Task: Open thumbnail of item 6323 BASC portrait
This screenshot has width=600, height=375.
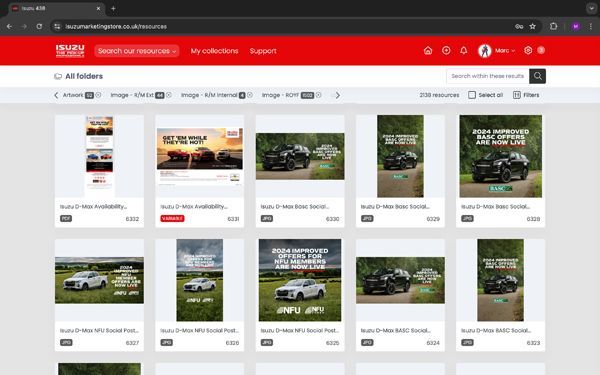Action: click(501, 280)
